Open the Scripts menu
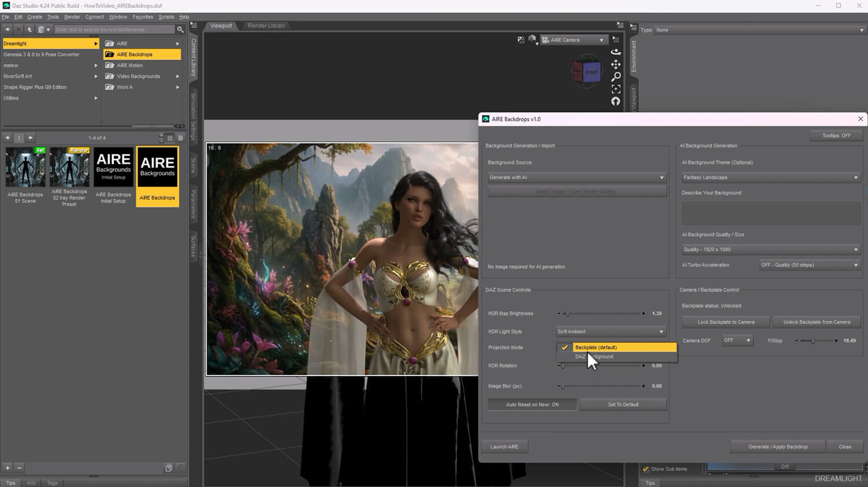The image size is (868, 487). (166, 17)
